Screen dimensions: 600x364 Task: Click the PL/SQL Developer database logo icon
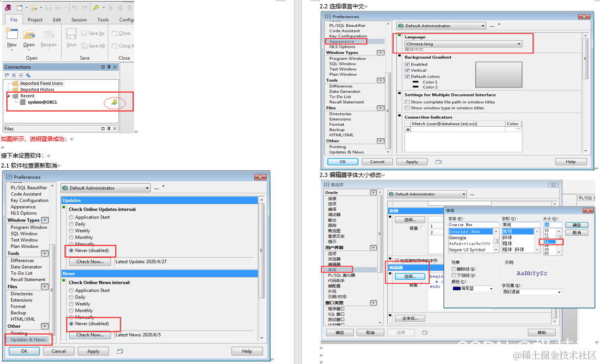pos(8,8)
